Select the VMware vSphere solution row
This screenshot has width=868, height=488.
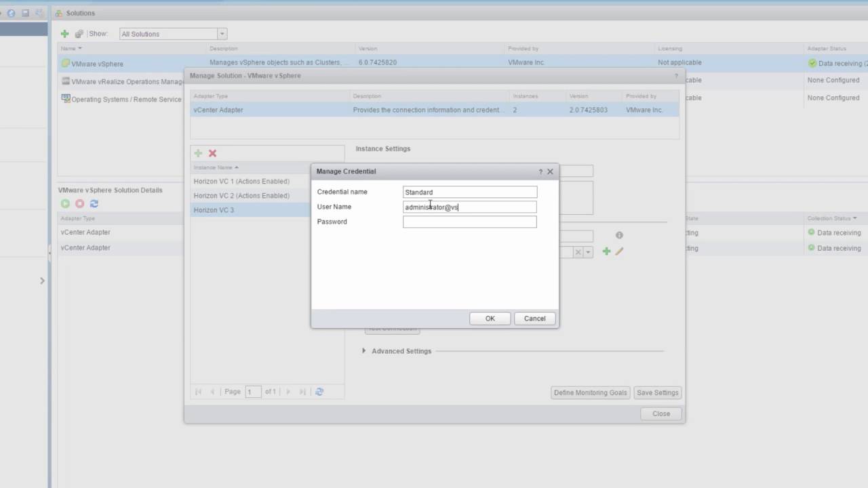[x=98, y=64]
